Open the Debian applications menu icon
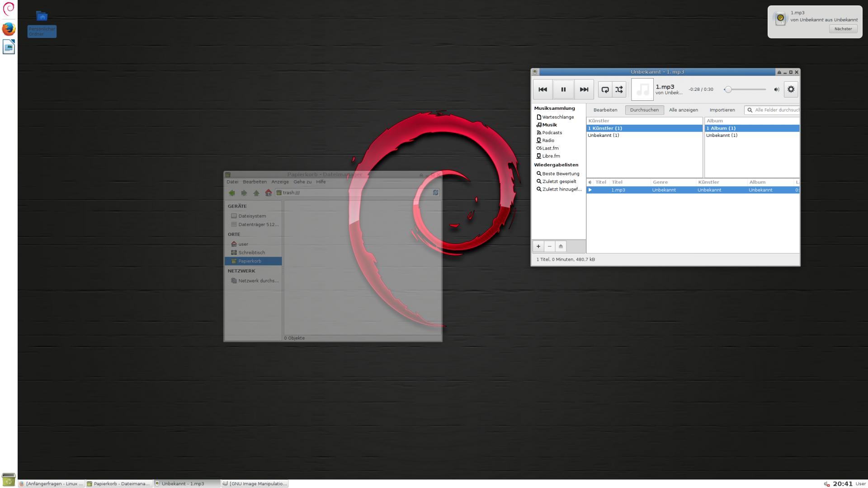 pyautogui.click(x=9, y=9)
